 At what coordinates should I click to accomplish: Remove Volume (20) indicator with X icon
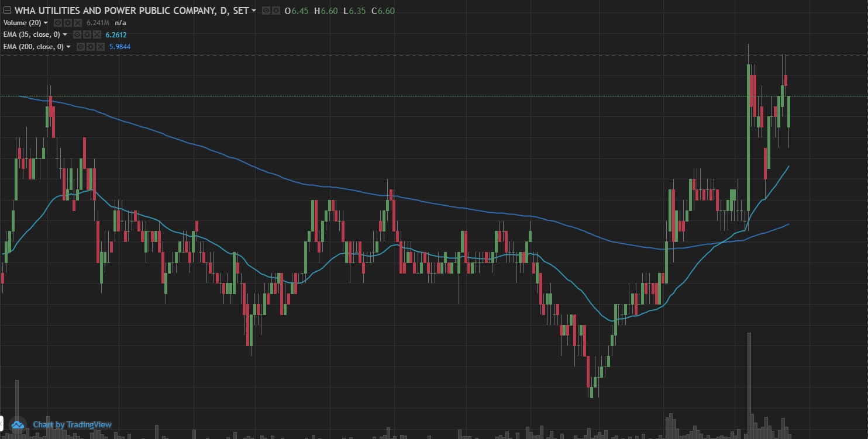(78, 23)
